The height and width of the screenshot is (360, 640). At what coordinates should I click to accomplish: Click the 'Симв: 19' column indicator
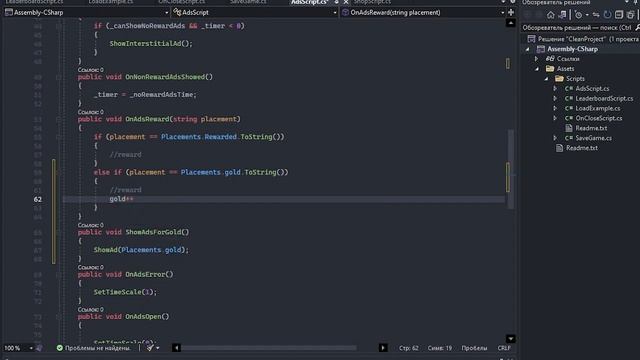tap(440, 348)
